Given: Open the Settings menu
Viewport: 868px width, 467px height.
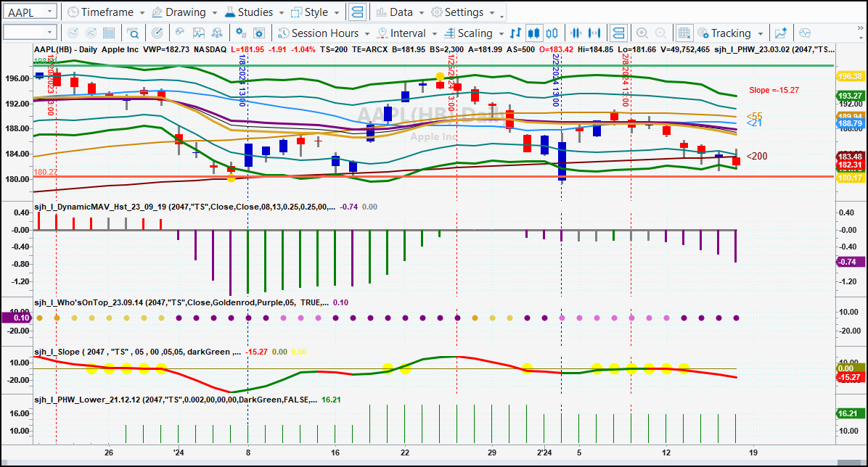Looking at the screenshot, I should point(463,12).
